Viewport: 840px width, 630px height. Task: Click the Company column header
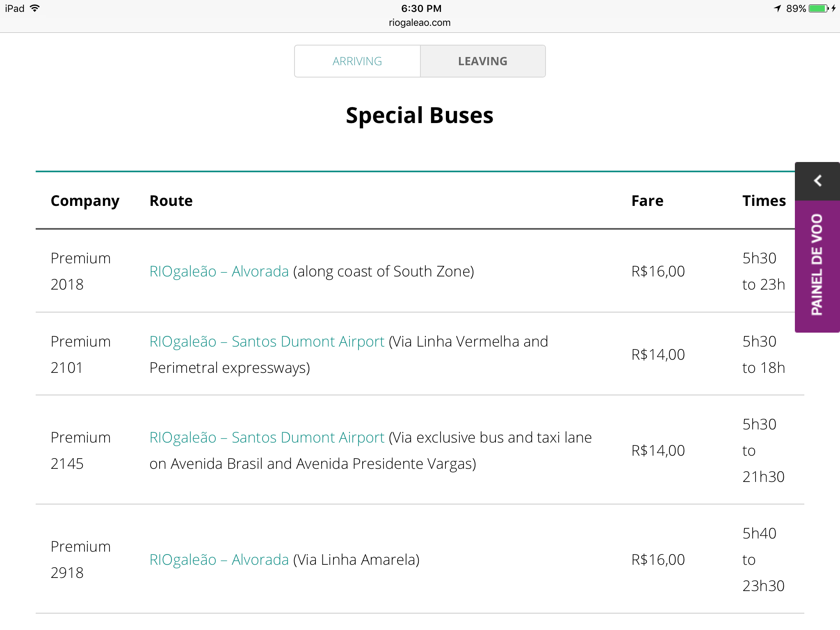click(x=85, y=201)
